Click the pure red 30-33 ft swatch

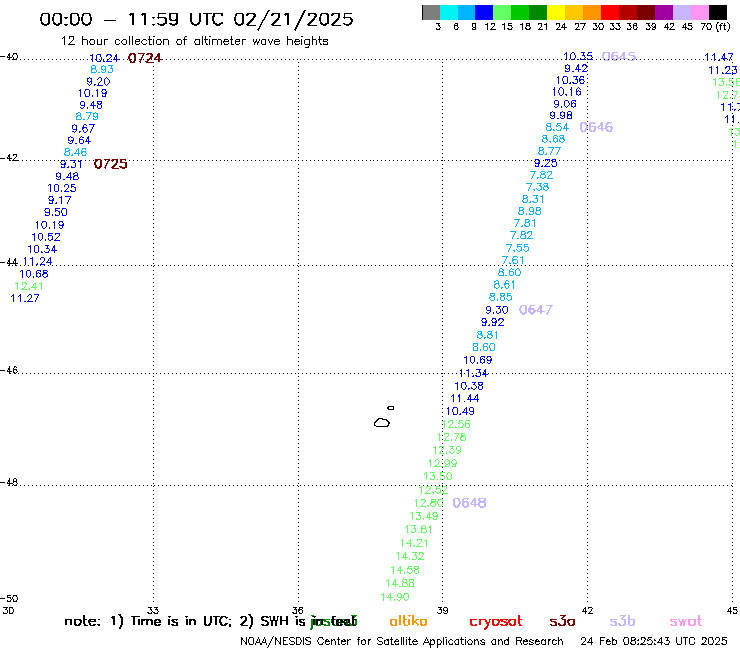609,12
